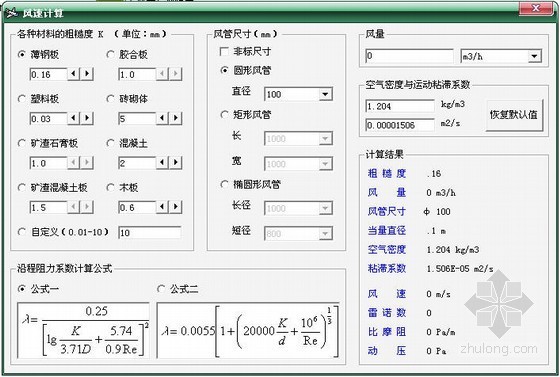Click the 风速计算 title bar app icon
This screenshot has height=377, width=560.
click(11, 13)
